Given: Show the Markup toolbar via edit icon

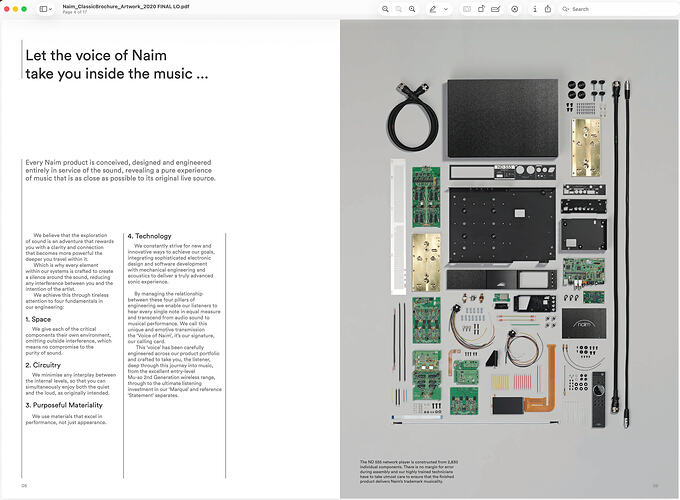Looking at the screenshot, I should tap(495, 9).
